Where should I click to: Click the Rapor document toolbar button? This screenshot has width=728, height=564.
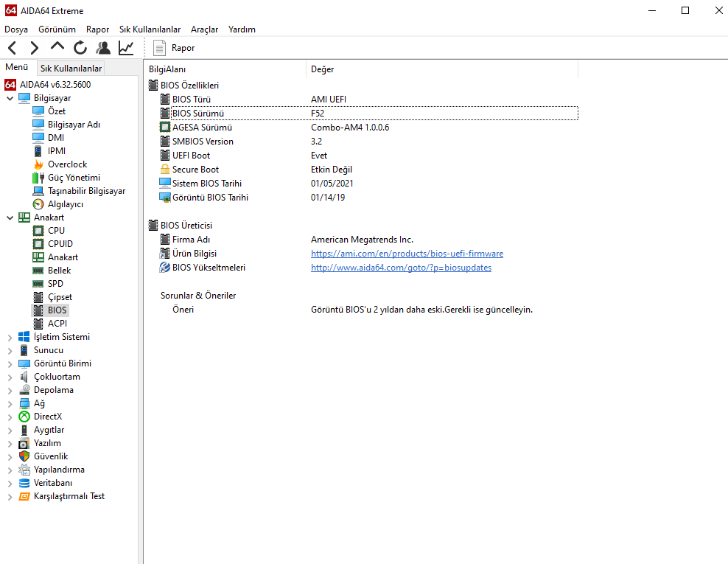174,48
